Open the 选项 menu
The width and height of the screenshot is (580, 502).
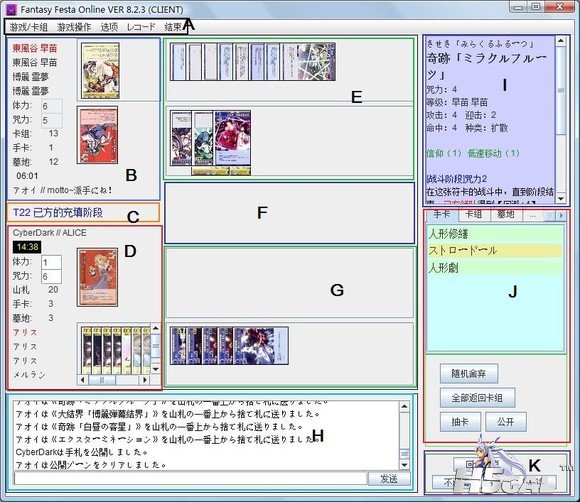109,27
